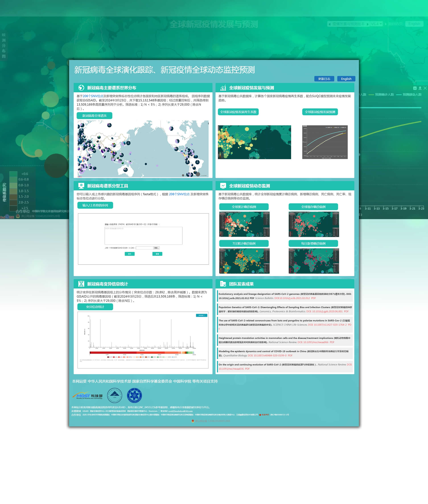Click the bar chart view icon on background chart
The image size is (428, 504).
(x=415, y=88)
